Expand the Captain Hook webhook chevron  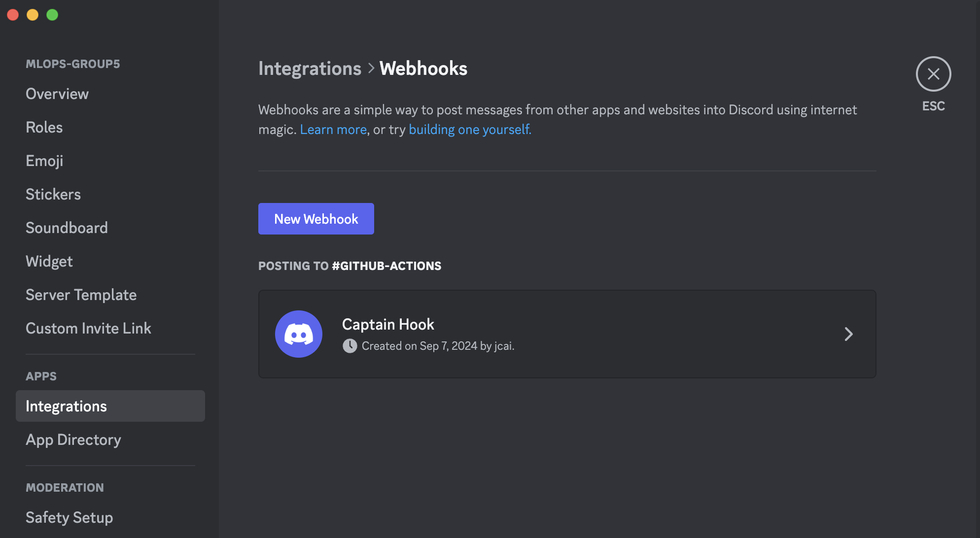click(x=848, y=334)
